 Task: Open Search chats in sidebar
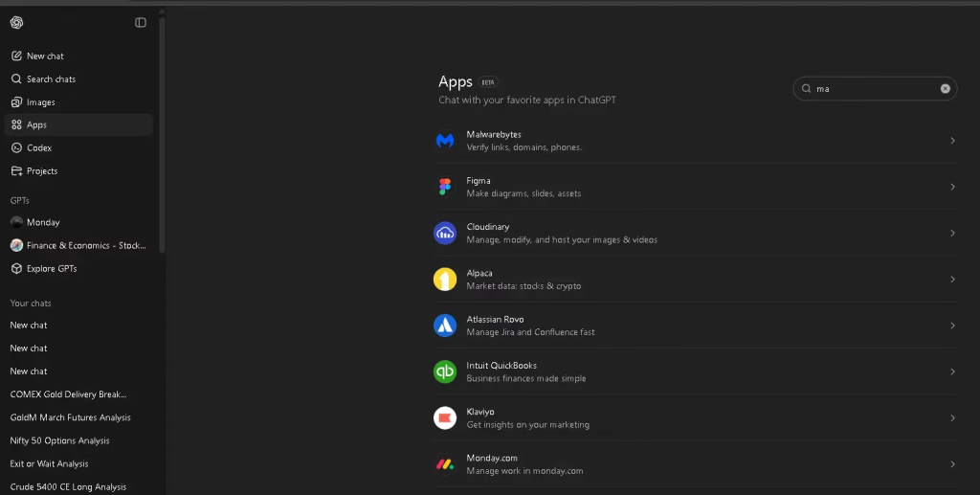[51, 79]
